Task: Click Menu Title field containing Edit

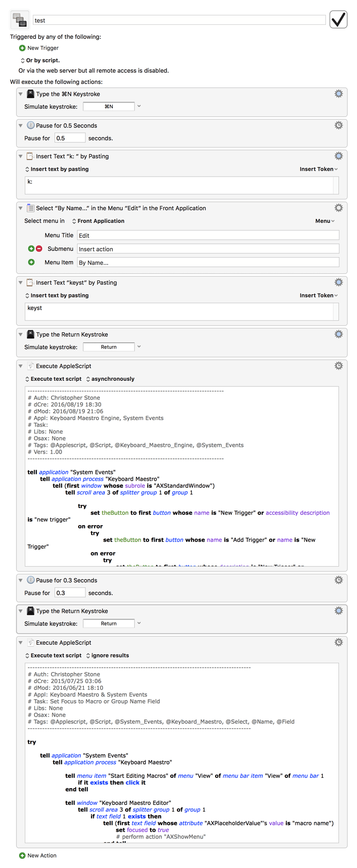Action: coord(208,235)
